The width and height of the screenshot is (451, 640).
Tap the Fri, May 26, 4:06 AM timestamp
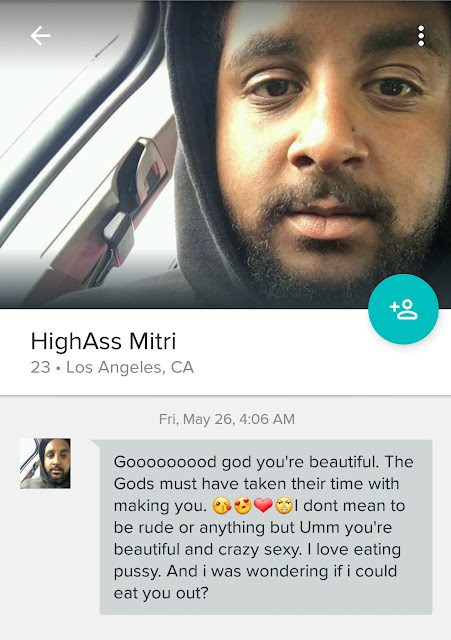click(x=227, y=419)
